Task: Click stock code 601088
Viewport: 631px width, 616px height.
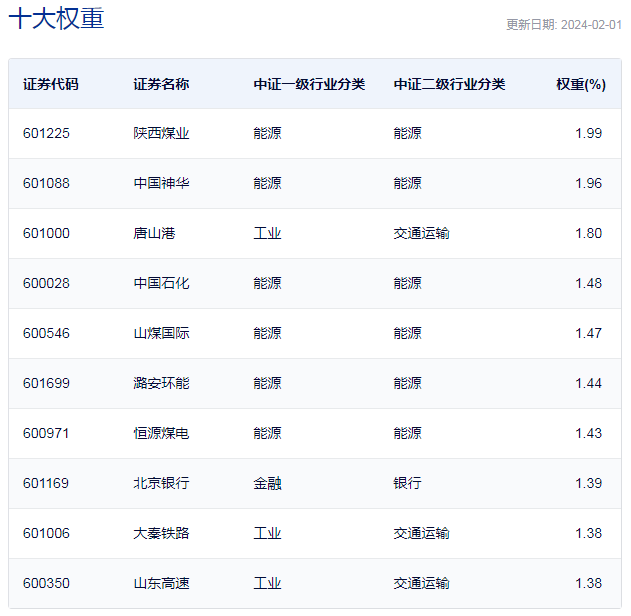Action: click(46, 183)
